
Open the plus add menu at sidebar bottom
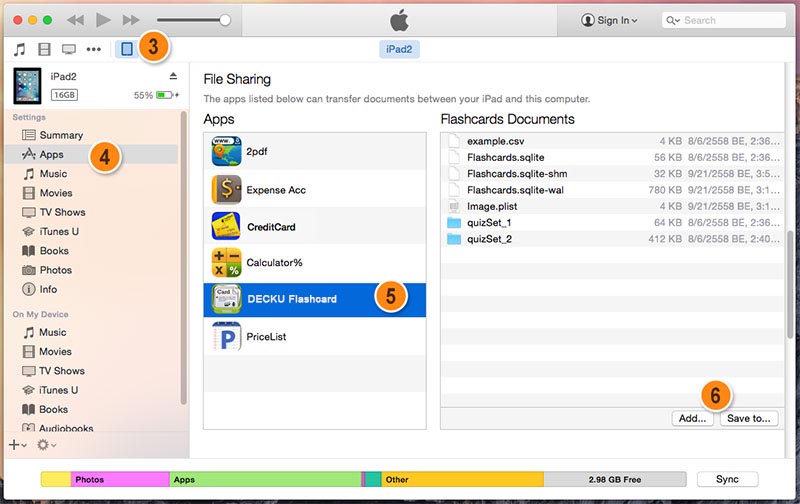pyautogui.click(x=18, y=445)
